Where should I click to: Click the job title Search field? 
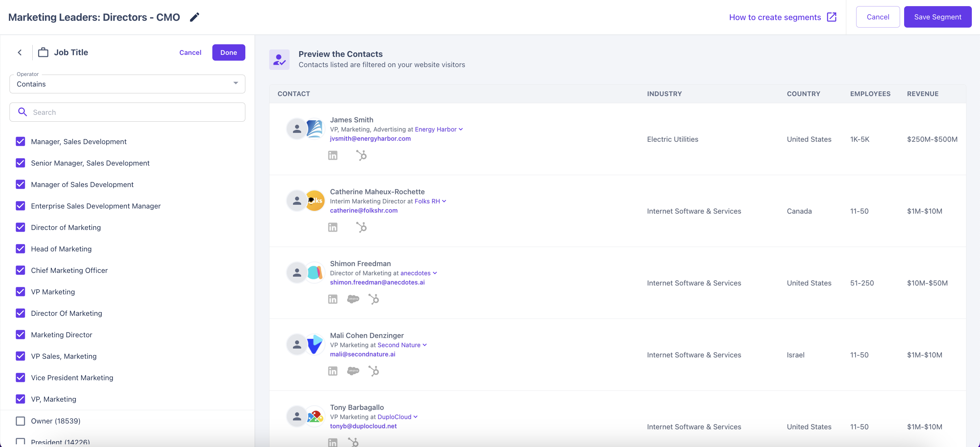click(127, 112)
